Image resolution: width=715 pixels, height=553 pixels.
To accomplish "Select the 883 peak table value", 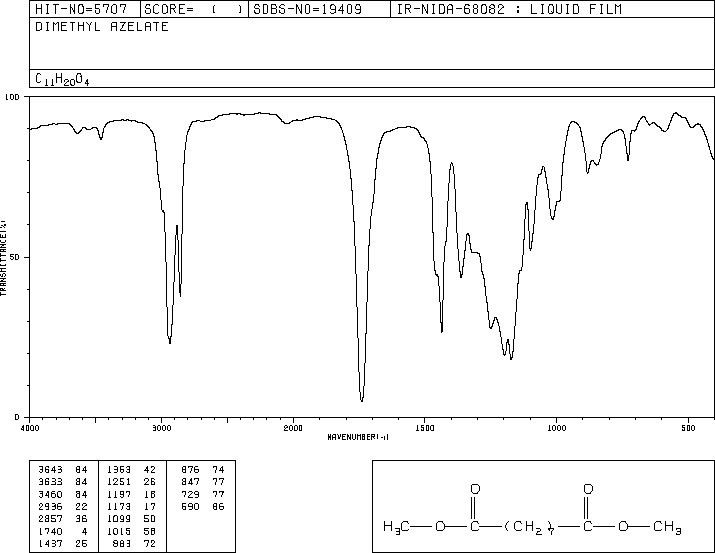I will pos(122,543).
